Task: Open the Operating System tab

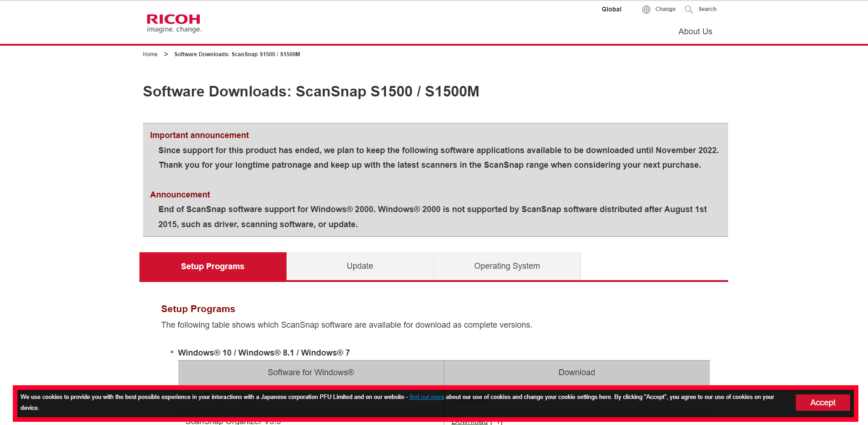Action: click(x=507, y=266)
